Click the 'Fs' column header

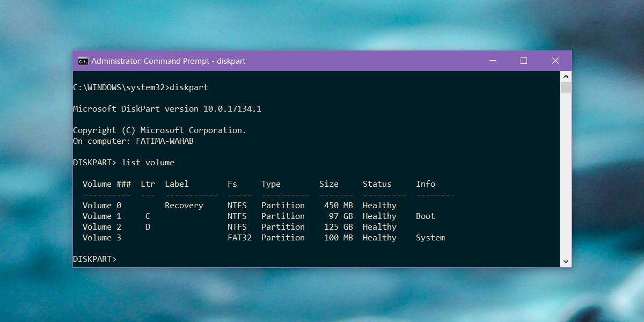(232, 184)
